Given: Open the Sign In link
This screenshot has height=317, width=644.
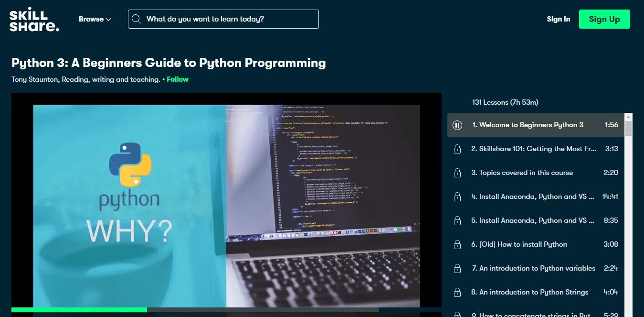Looking at the screenshot, I should 559,19.
